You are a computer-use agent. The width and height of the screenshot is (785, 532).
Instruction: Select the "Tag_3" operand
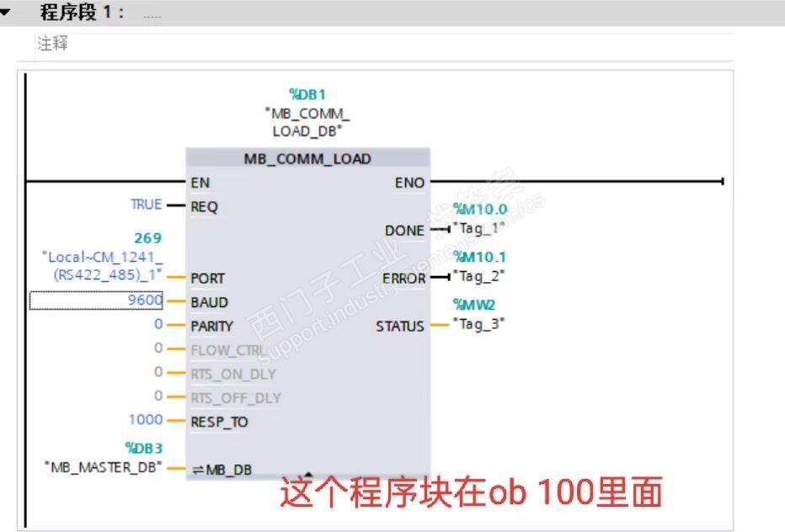478,324
